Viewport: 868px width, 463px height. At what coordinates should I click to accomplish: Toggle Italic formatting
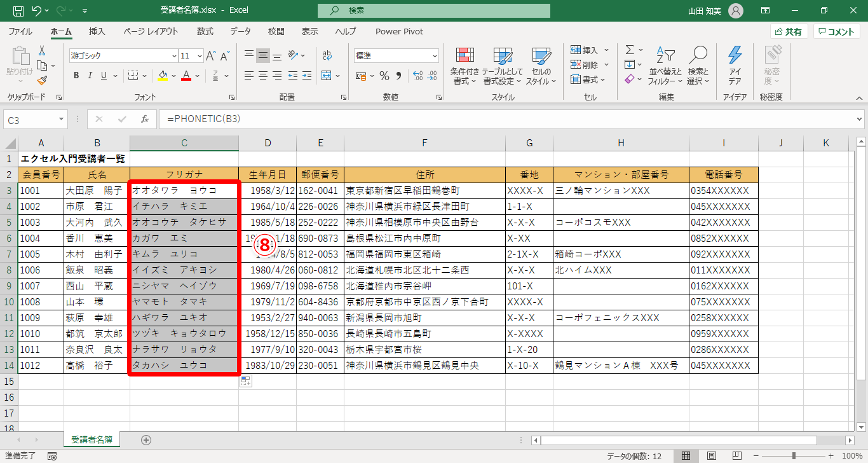90,76
